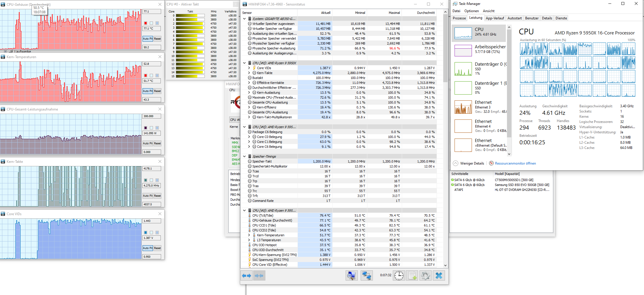Click Auto Fit in the Core VIDs graph window

tap(147, 248)
